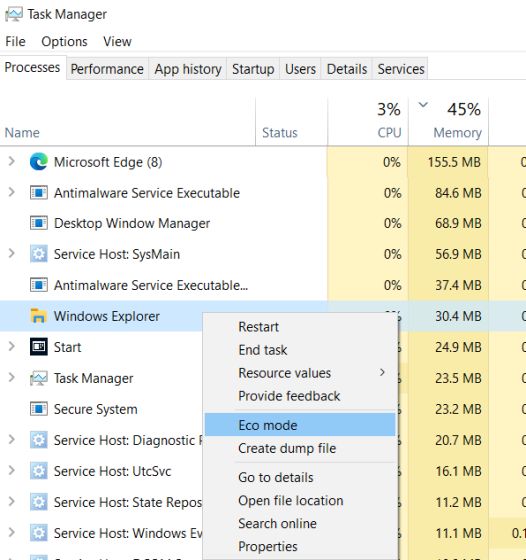The height and width of the screenshot is (560, 526).
Task: Select the Desktop Window Manager row name
Action: [x=132, y=224]
